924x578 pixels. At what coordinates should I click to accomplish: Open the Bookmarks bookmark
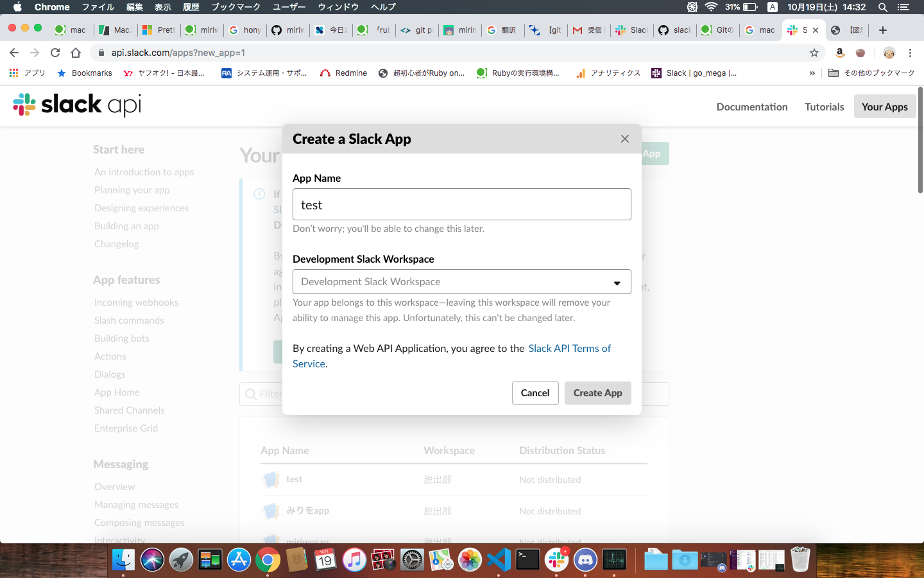pos(85,73)
